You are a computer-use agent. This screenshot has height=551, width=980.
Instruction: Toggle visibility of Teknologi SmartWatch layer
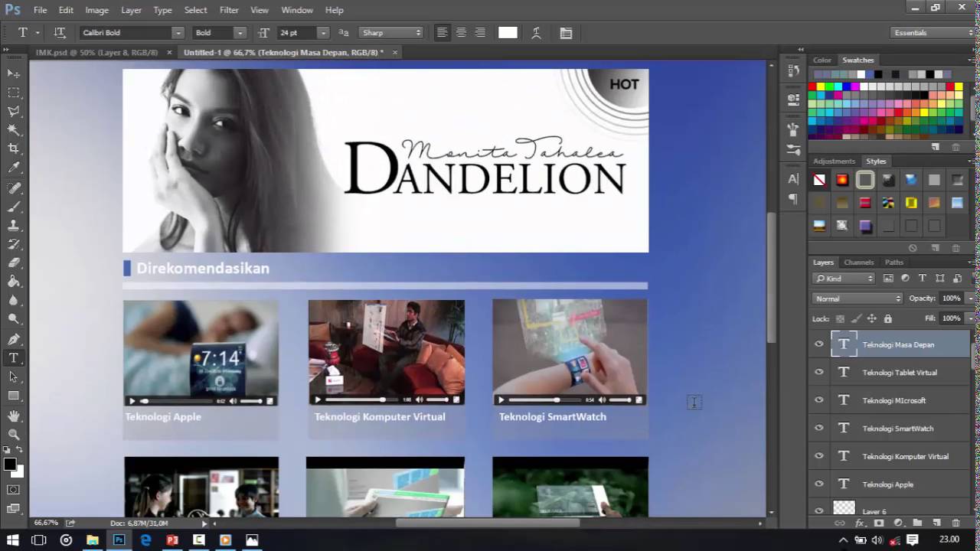[819, 429]
